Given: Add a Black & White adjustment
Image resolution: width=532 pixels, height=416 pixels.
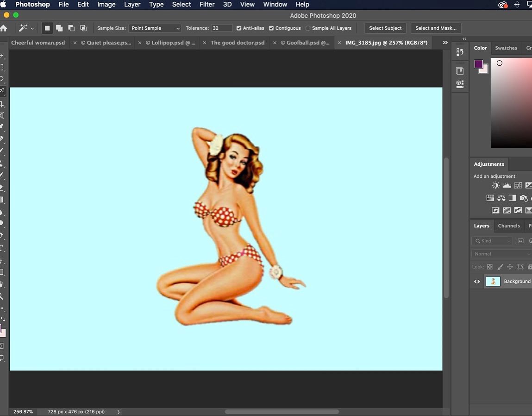Looking at the screenshot, I should (x=512, y=198).
